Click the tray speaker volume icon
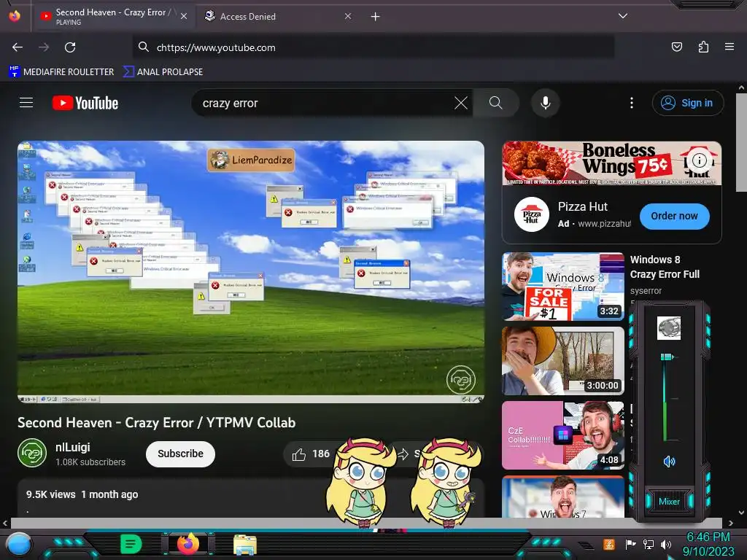The height and width of the screenshot is (560, 747). (665, 544)
